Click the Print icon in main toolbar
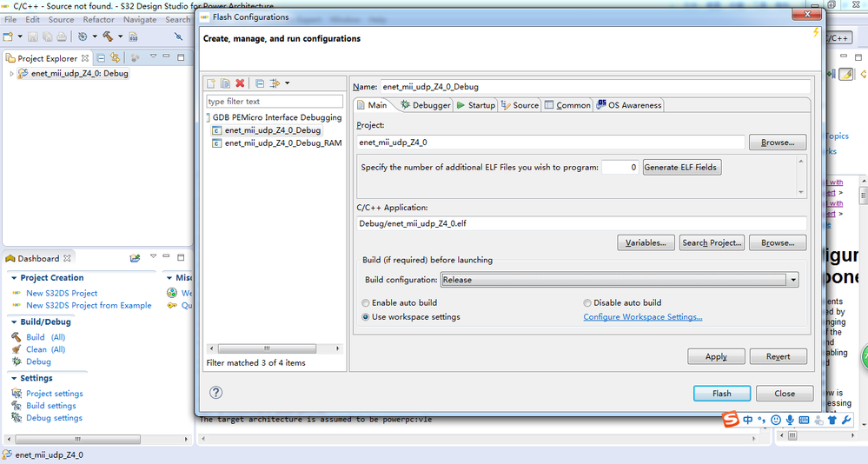The width and height of the screenshot is (868, 464). 62,36
